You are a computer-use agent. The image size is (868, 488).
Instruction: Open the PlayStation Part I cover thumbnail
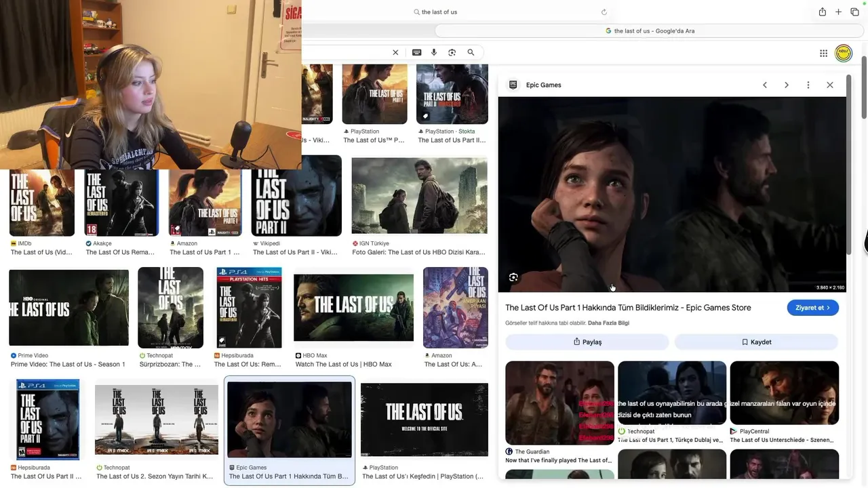click(374, 94)
